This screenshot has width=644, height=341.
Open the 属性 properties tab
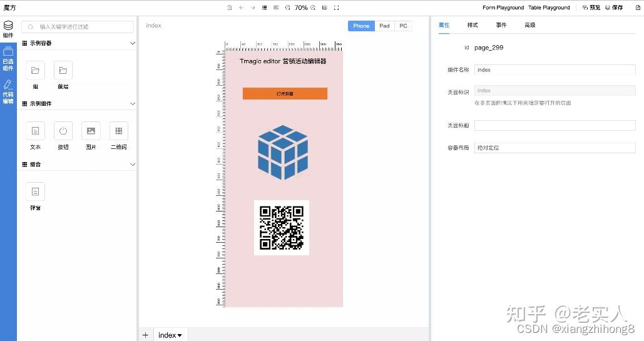444,25
